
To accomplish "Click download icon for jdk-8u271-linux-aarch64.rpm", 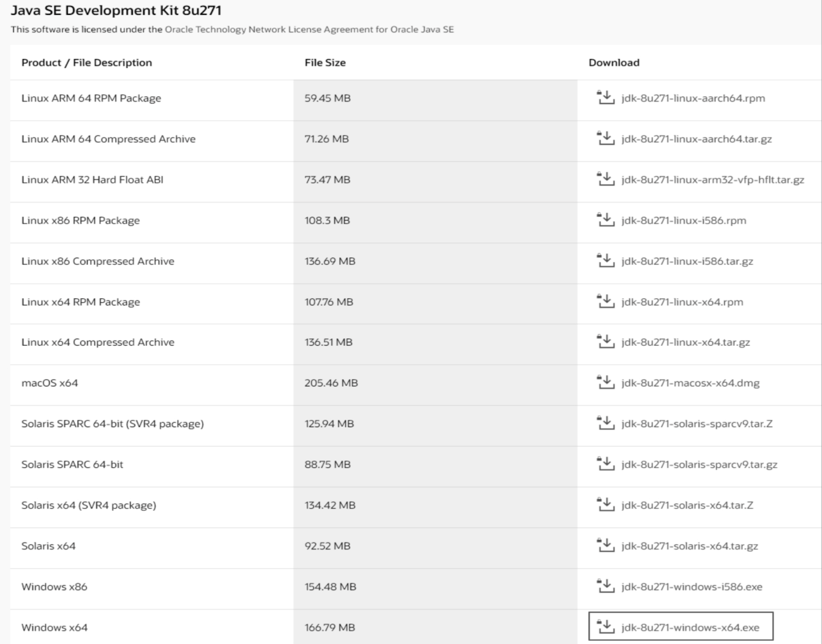I will (606, 97).
